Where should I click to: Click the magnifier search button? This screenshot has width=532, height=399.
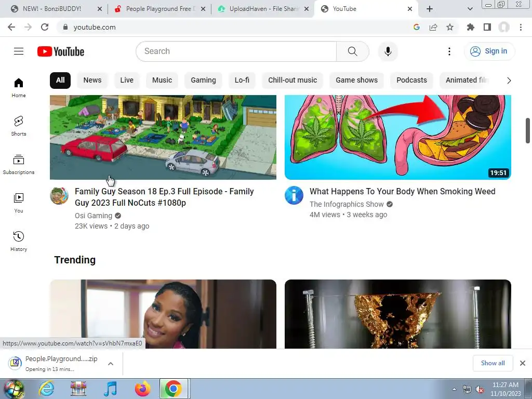tap(353, 51)
